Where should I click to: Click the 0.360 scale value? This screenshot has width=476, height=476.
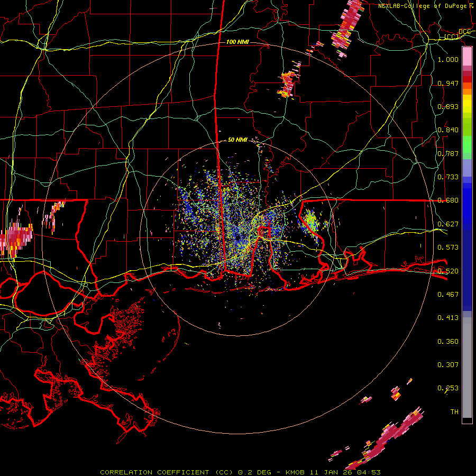click(x=448, y=342)
